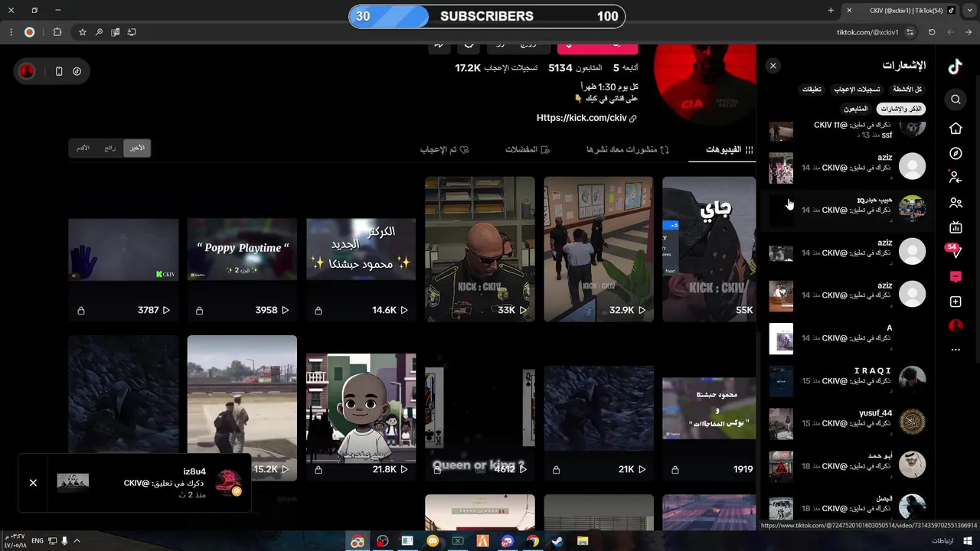Open the حبيب حيدر mention notification

point(848,210)
